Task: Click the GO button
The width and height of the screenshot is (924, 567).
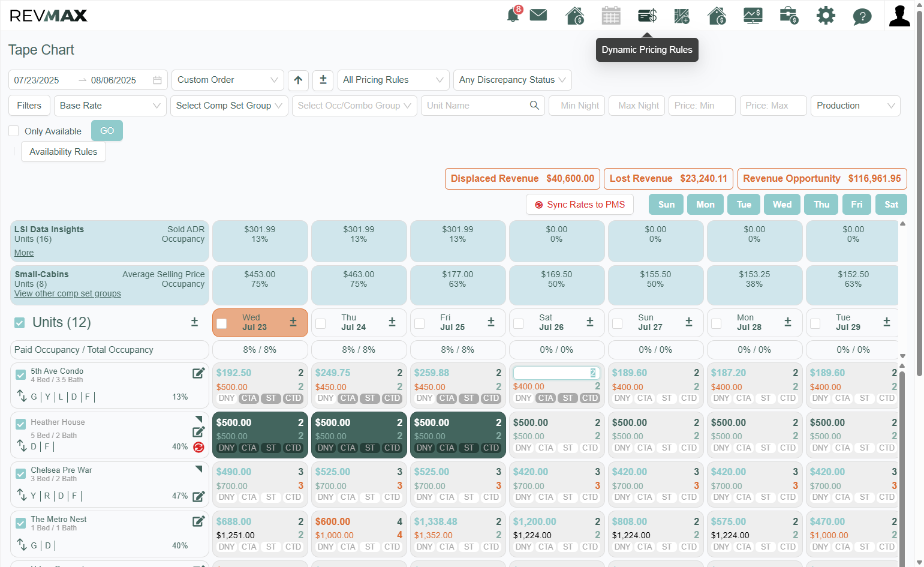Action: click(107, 131)
